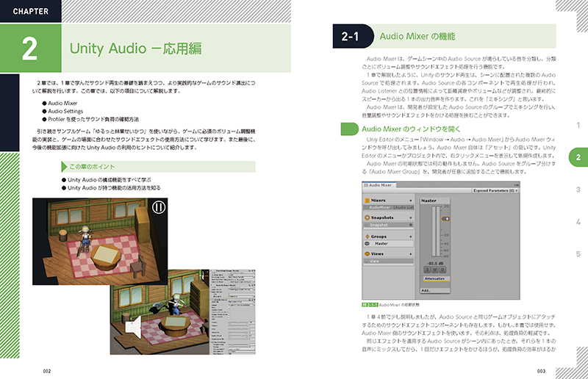The image size is (588, 379).
Task: Add a new mixer with plus icon
Action: pos(410,200)
